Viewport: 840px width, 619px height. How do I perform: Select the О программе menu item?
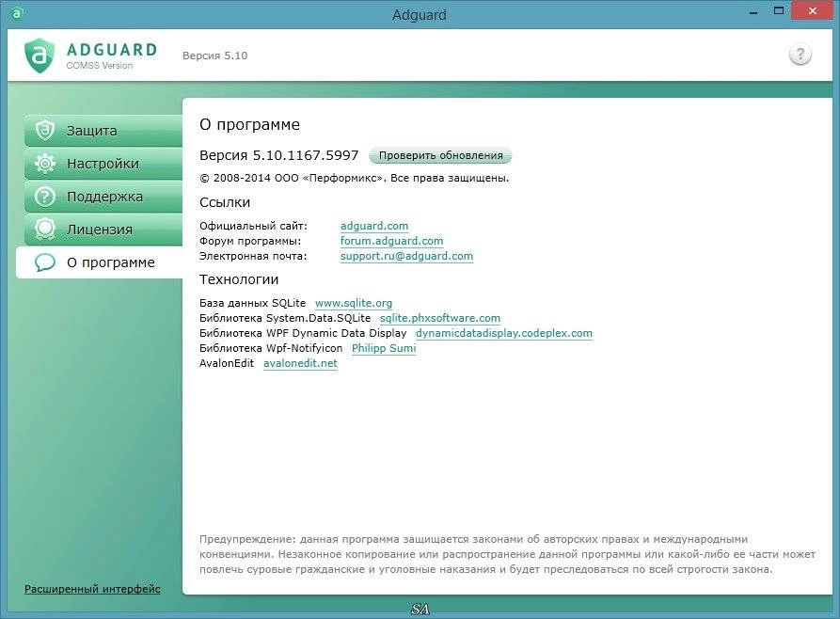[x=100, y=262]
